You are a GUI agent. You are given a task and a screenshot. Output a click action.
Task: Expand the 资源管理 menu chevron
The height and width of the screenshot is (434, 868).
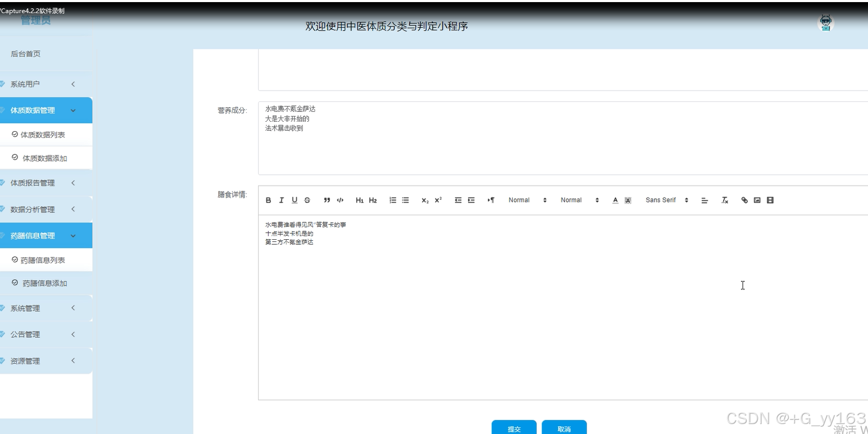coord(73,361)
